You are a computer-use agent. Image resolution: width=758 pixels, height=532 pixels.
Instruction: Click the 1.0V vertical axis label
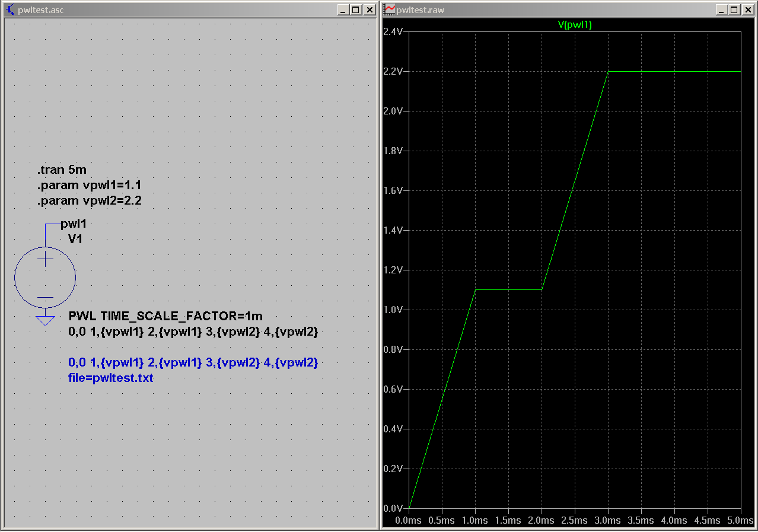coord(393,310)
